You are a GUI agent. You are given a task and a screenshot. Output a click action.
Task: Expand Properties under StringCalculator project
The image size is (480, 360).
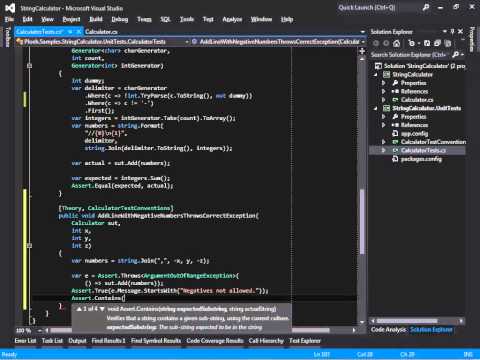point(384,83)
